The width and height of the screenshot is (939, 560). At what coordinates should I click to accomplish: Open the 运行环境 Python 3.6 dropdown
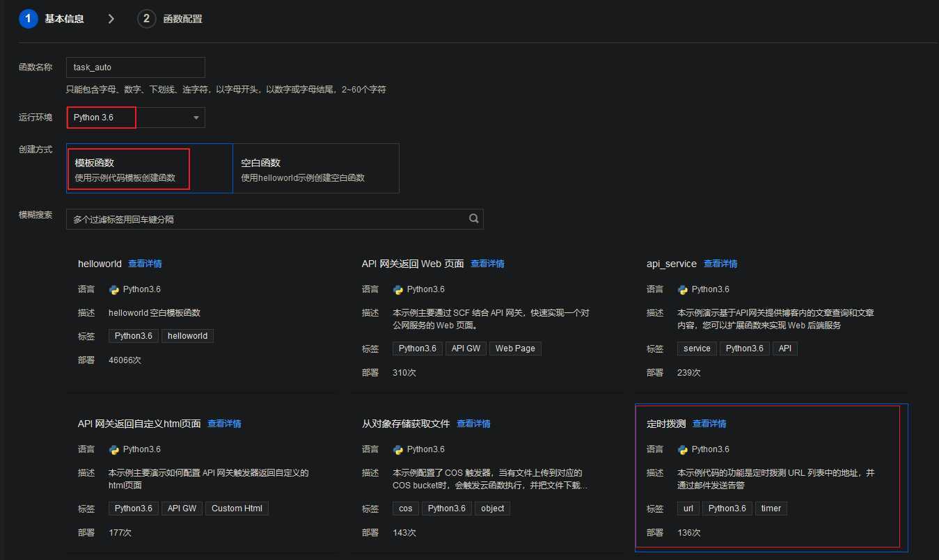(x=136, y=118)
